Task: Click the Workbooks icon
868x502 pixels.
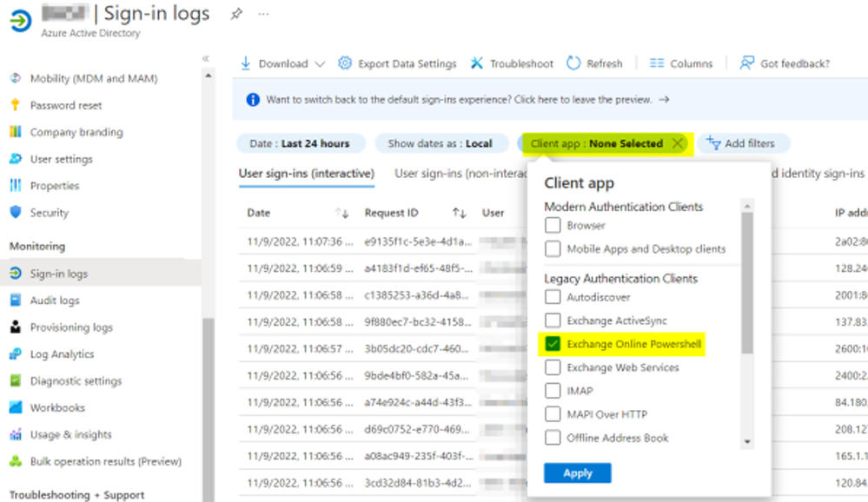Action: (16, 407)
